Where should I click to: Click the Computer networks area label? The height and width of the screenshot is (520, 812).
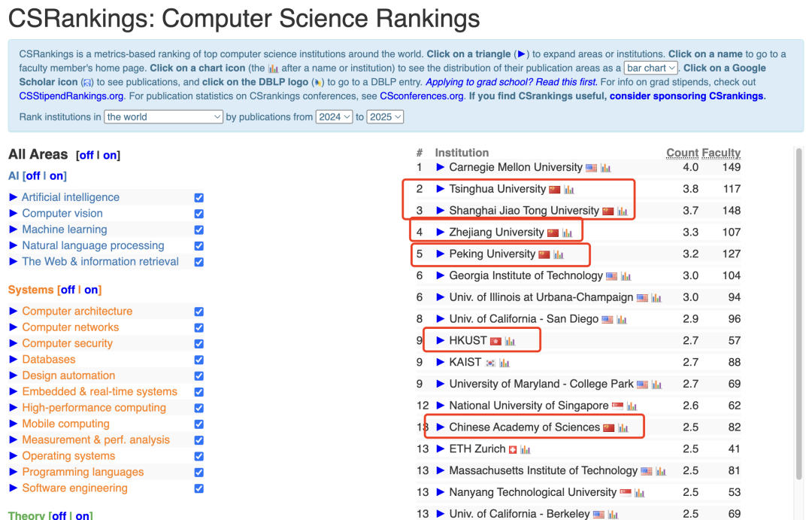[71, 327]
